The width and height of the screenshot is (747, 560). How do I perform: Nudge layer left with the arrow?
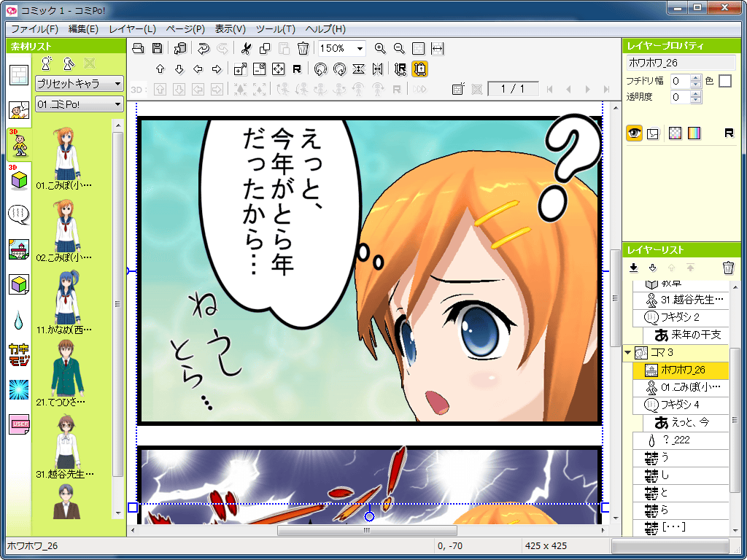tap(198, 69)
